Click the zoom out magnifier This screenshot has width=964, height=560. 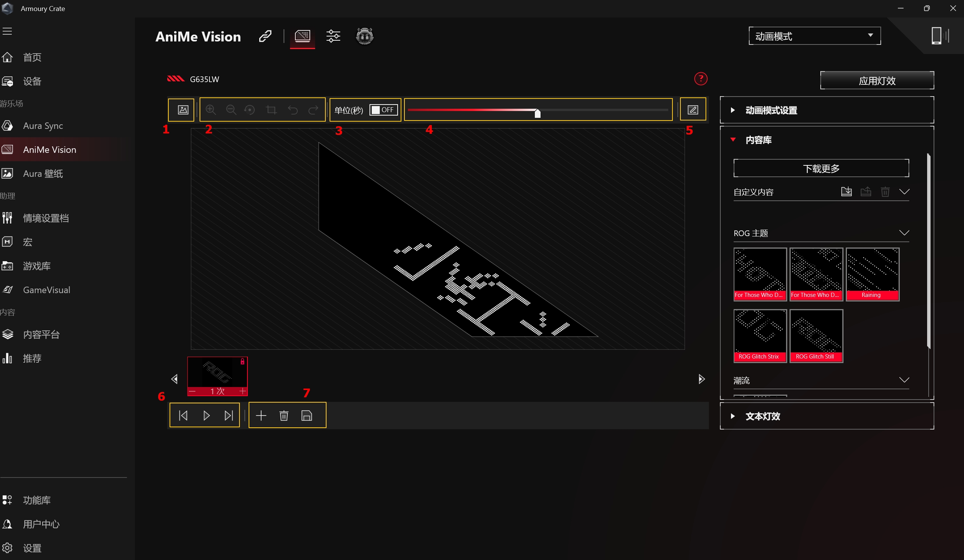[x=231, y=110]
